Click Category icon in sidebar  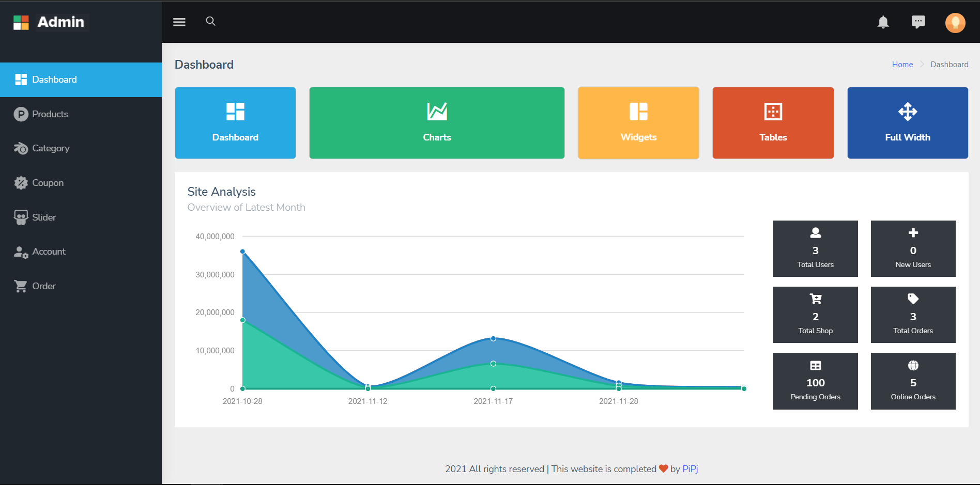coord(21,148)
